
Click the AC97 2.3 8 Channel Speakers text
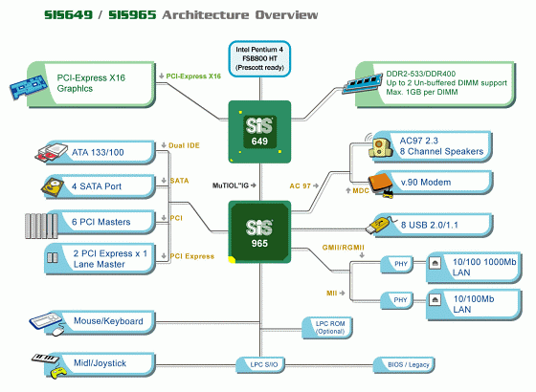[441, 146]
